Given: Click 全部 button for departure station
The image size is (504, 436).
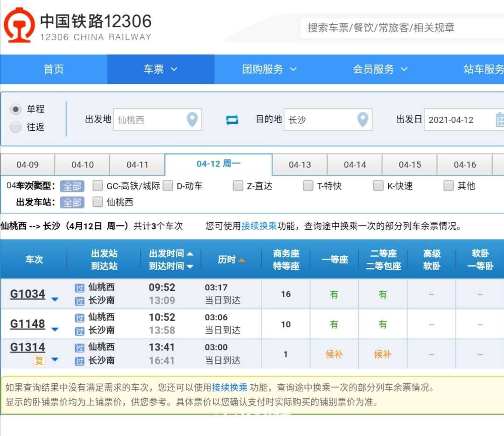Looking at the screenshot, I should pos(72,203).
